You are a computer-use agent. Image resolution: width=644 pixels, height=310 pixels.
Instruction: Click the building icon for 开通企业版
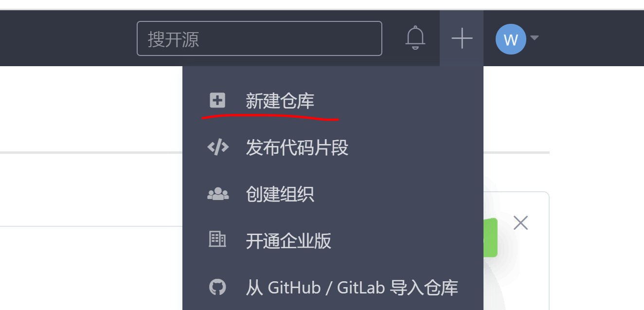tap(217, 239)
